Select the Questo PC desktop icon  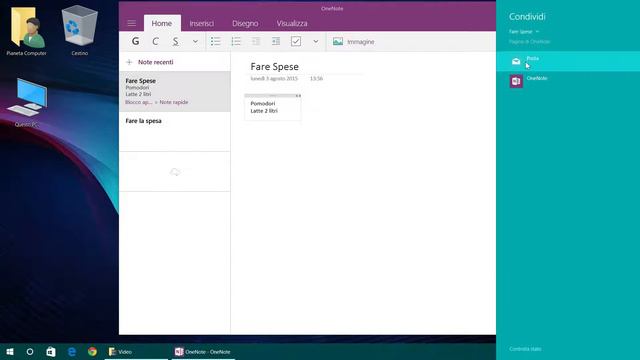coord(27,103)
